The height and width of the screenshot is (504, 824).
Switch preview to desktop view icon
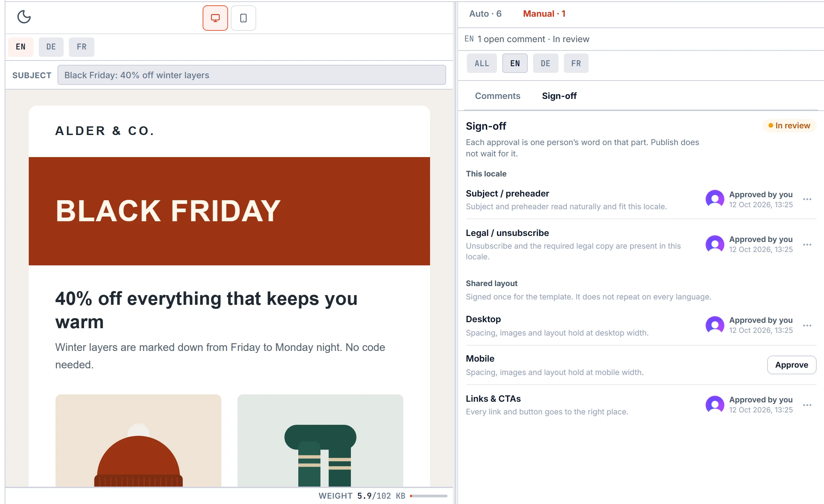(215, 18)
